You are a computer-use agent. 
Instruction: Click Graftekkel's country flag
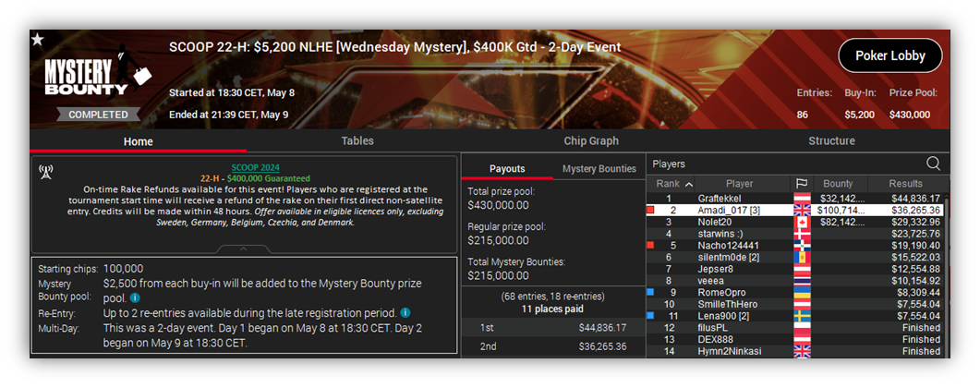click(x=801, y=199)
